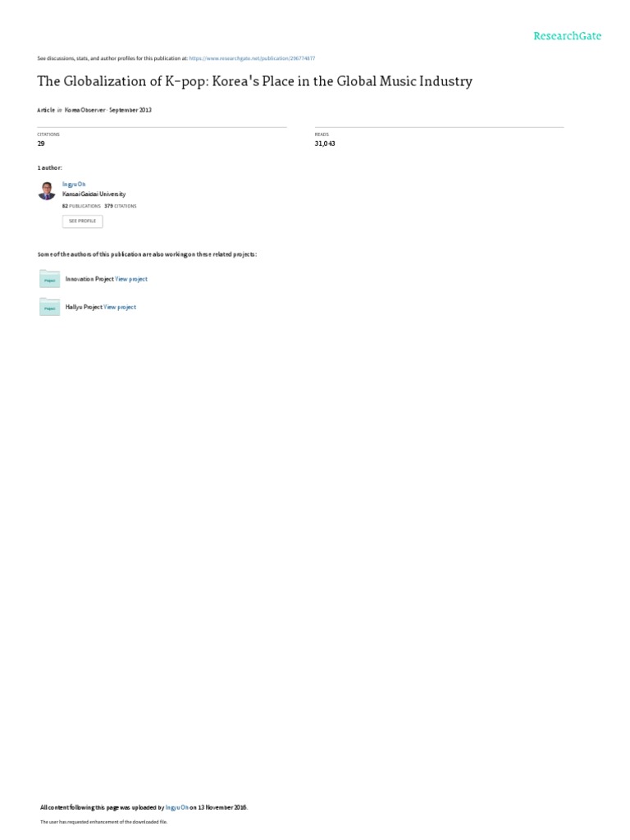Click the Innovation Project folder icon

click(49, 279)
